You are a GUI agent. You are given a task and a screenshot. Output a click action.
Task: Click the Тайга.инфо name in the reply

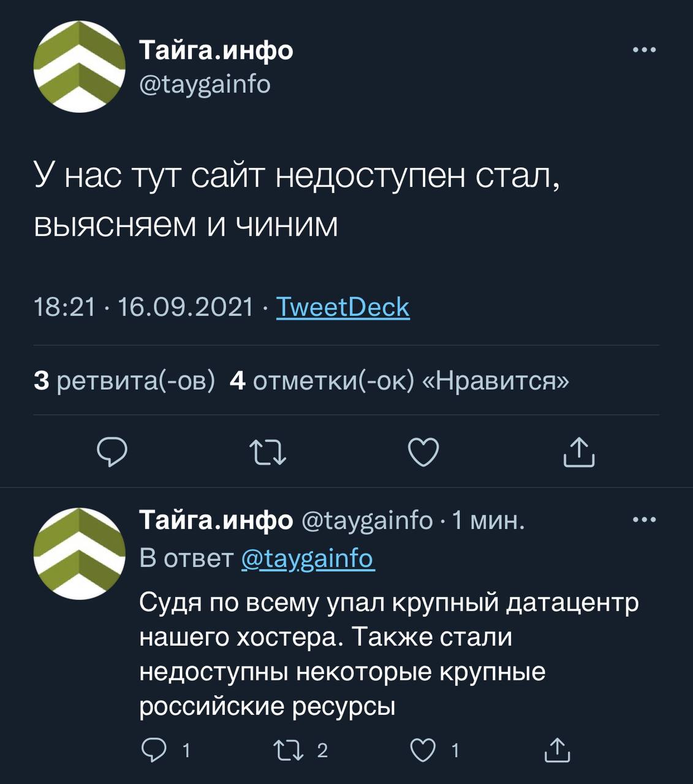point(216,521)
